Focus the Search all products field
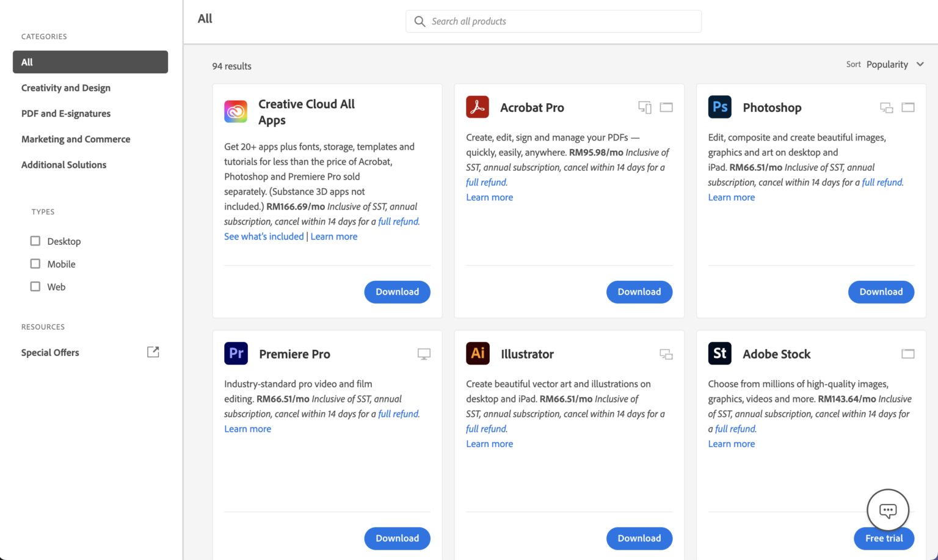The image size is (938, 560). [562, 21]
